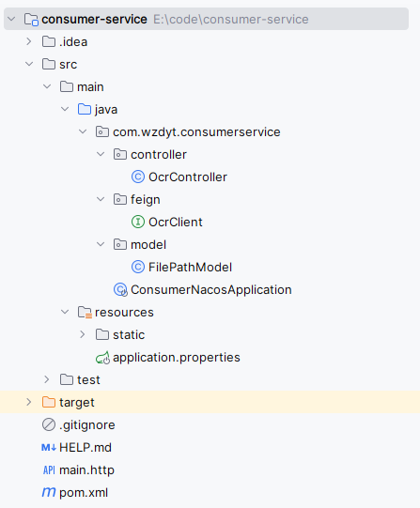Click the Maven icon beside pom.xml

click(x=49, y=492)
